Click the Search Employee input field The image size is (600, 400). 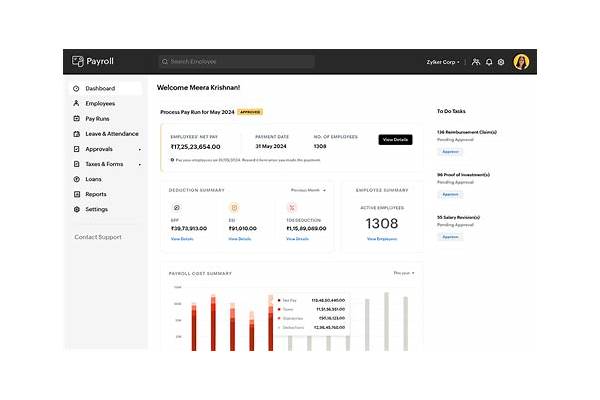236,62
